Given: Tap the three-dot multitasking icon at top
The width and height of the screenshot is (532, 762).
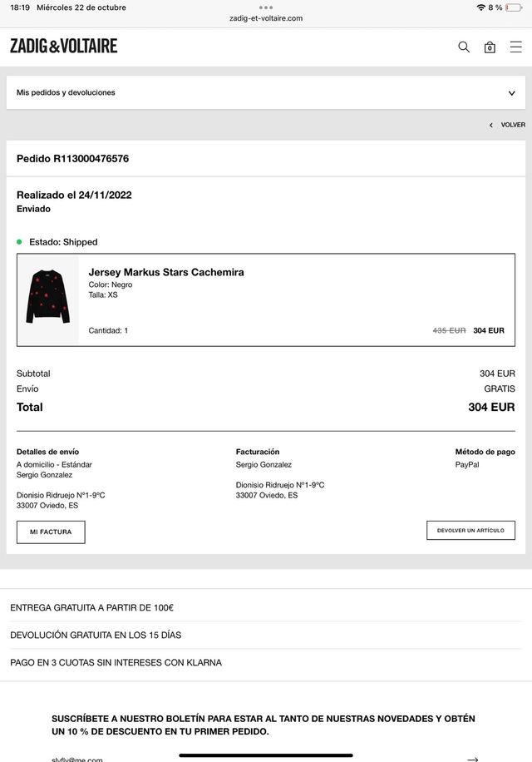Looking at the screenshot, I should [266, 7].
